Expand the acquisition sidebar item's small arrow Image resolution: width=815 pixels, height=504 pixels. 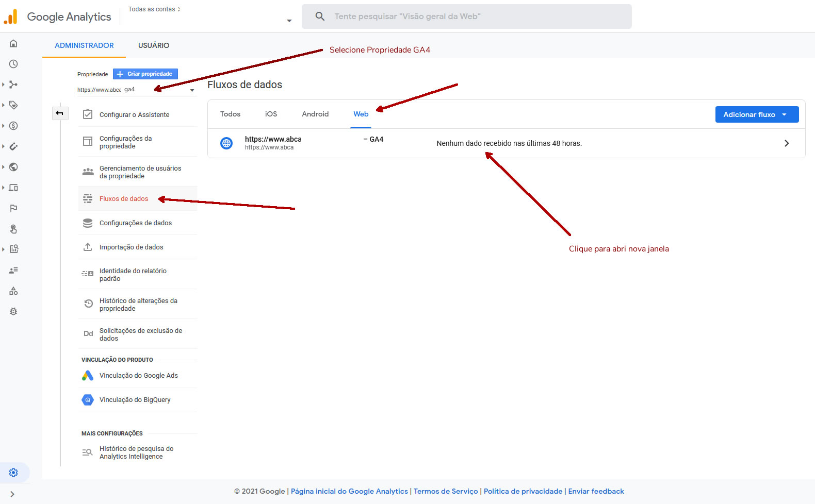point(3,85)
